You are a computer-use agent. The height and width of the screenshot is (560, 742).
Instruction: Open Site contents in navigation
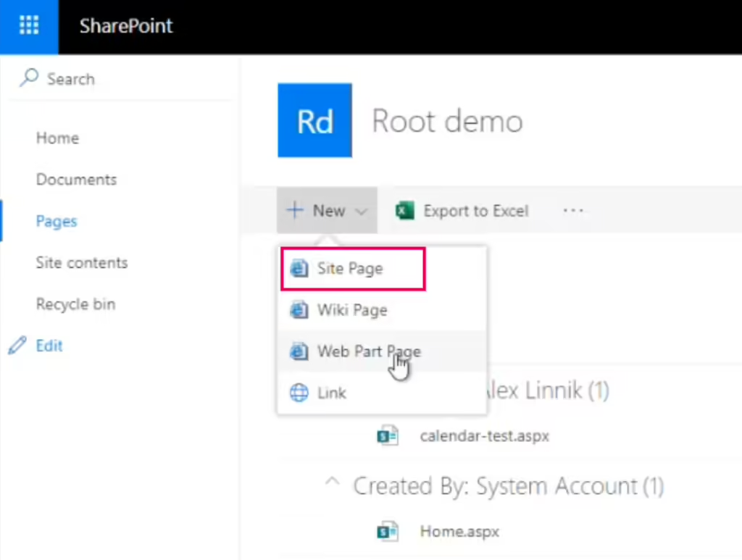[82, 263]
